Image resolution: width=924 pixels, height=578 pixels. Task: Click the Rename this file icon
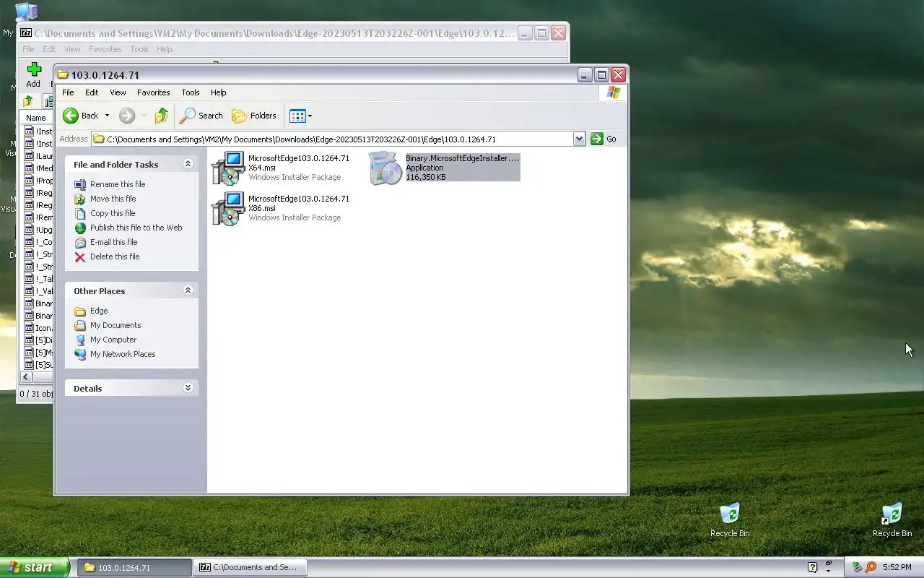80,184
